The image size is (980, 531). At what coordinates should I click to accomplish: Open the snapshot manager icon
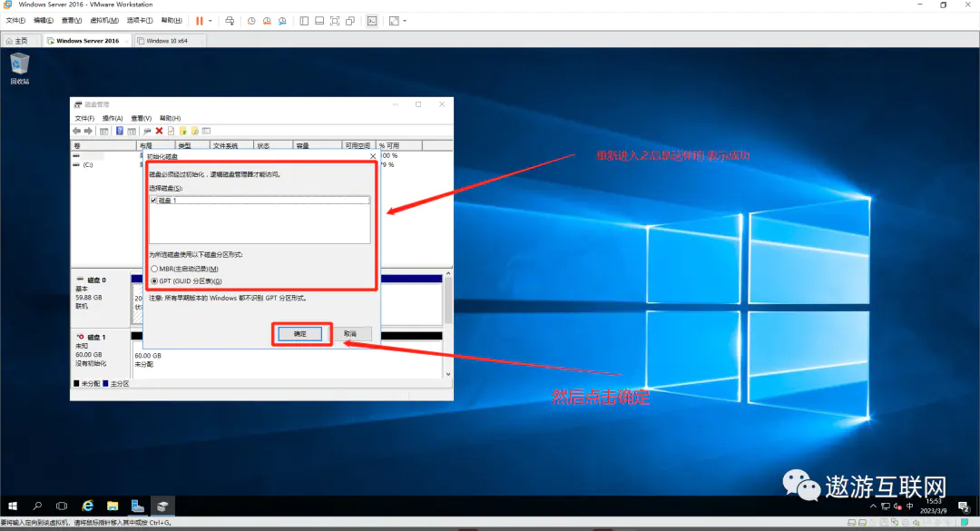click(282, 21)
